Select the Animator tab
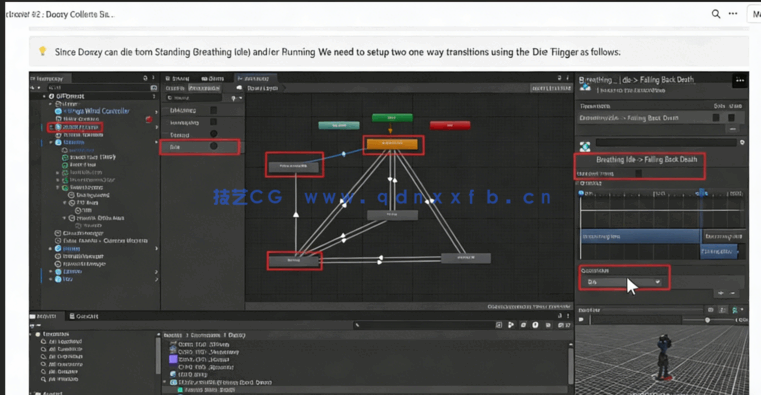 (x=256, y=78)
